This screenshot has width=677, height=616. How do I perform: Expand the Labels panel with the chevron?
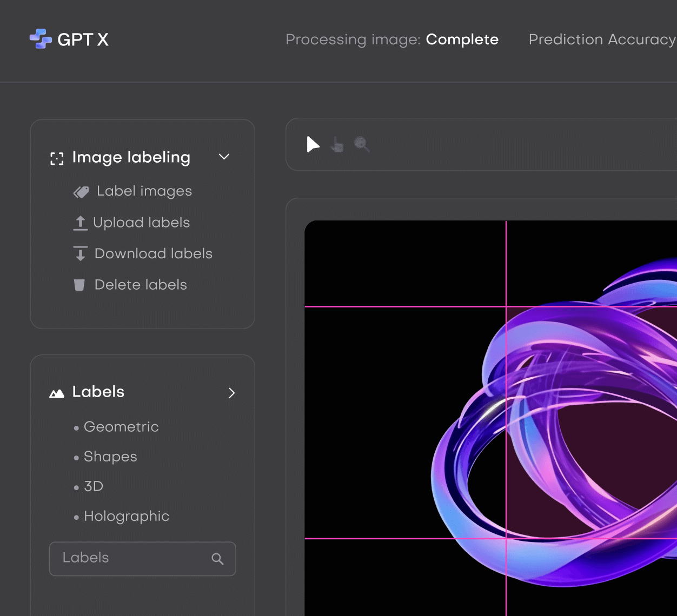[232, 393]
